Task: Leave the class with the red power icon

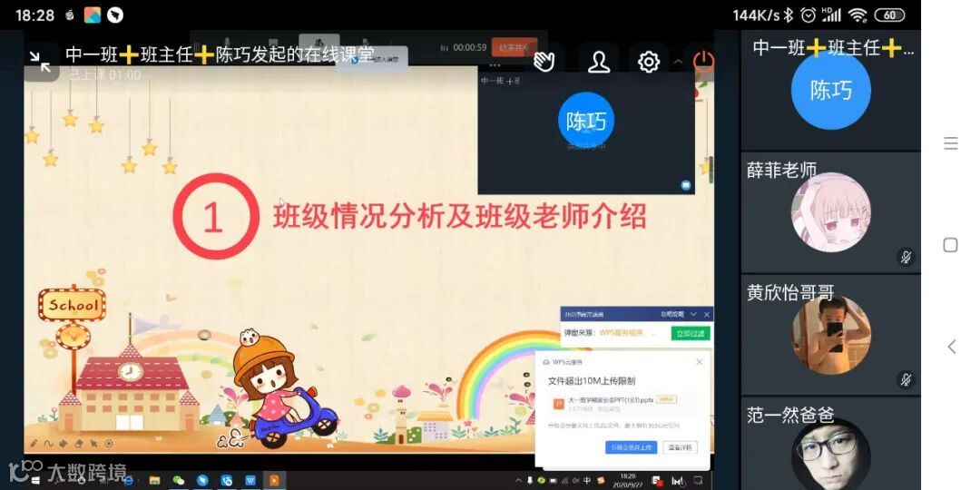Action: click(x=704, y=62)
